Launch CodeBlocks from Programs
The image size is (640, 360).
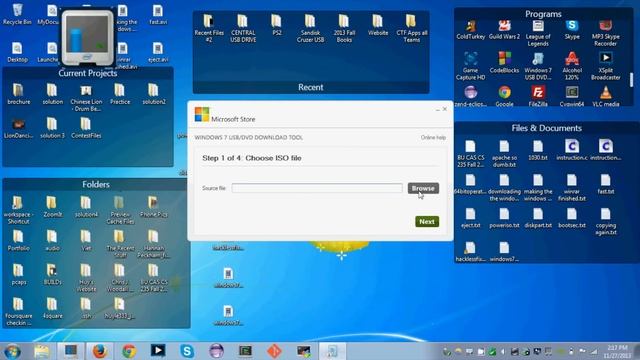point(504,63)
